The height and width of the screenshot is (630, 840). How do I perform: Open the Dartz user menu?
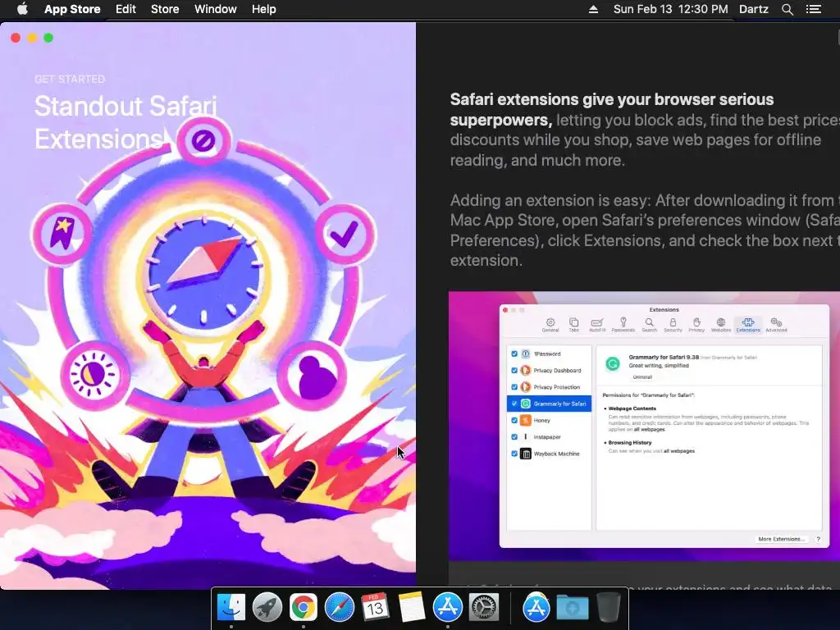754,9
